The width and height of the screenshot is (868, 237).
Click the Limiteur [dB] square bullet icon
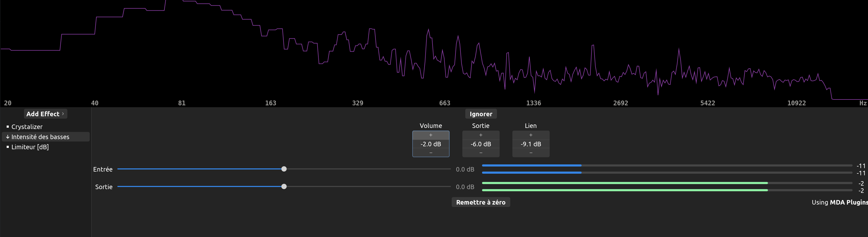[8, 147]
